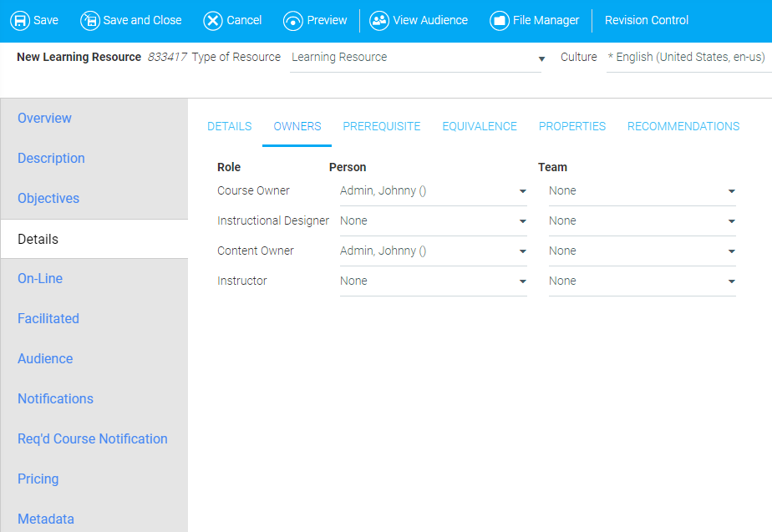Select the Equivalence tab
The width and height of the screenshot is (772, 532).
[x=480, y=127]
